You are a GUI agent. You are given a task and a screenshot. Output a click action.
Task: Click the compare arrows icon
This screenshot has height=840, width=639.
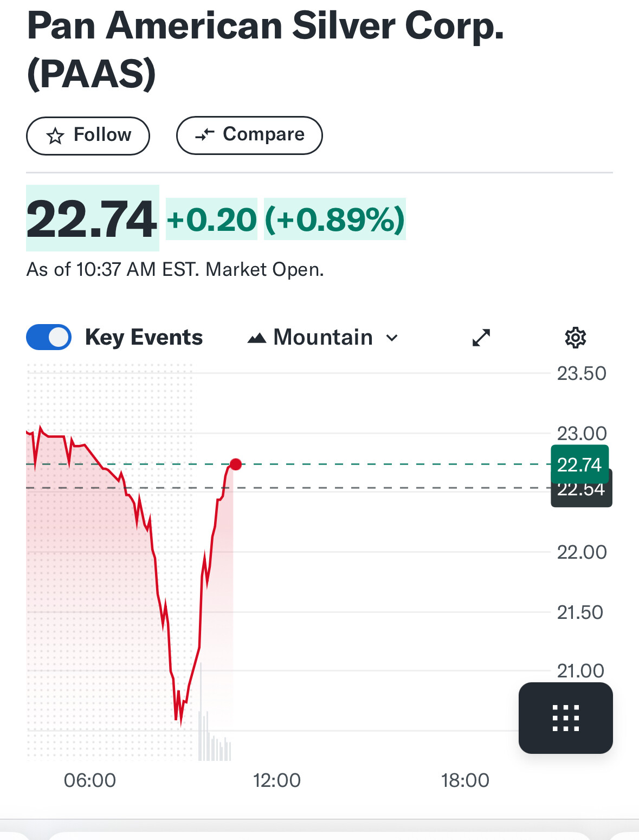tap(205, 134)
